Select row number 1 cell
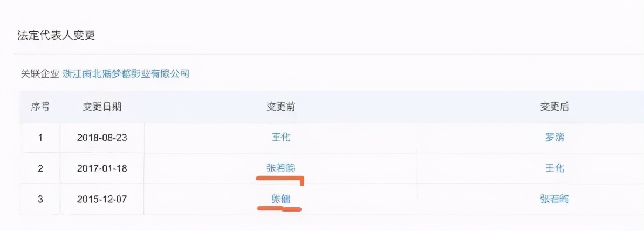 (x=40, y=138)
